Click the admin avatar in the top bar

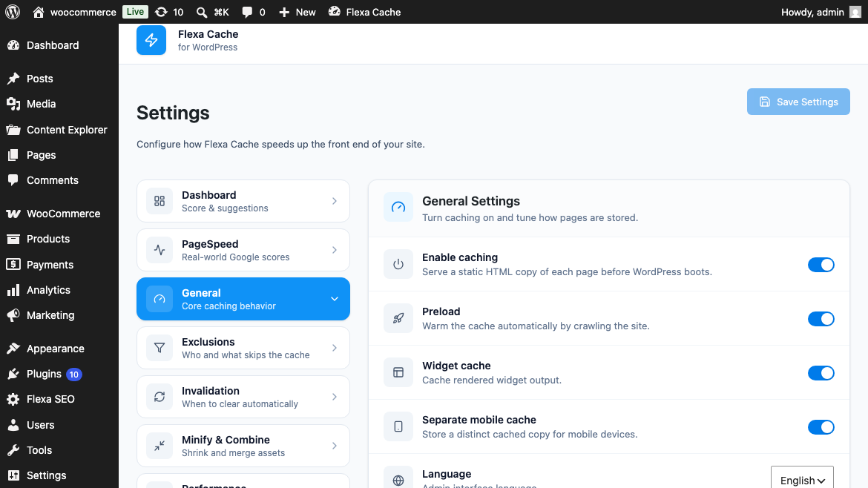[855, 12]
